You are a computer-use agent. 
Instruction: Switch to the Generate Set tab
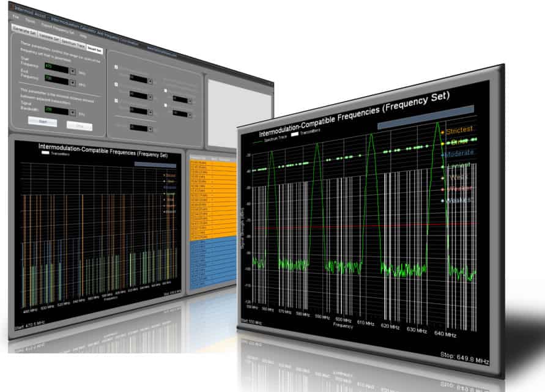[24, 31]
